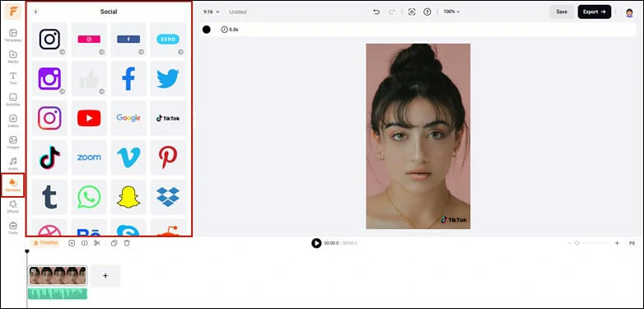Viewport: 644px width, 309px height.
Task: Click the Save button
Action: click(x=562, y=12)
